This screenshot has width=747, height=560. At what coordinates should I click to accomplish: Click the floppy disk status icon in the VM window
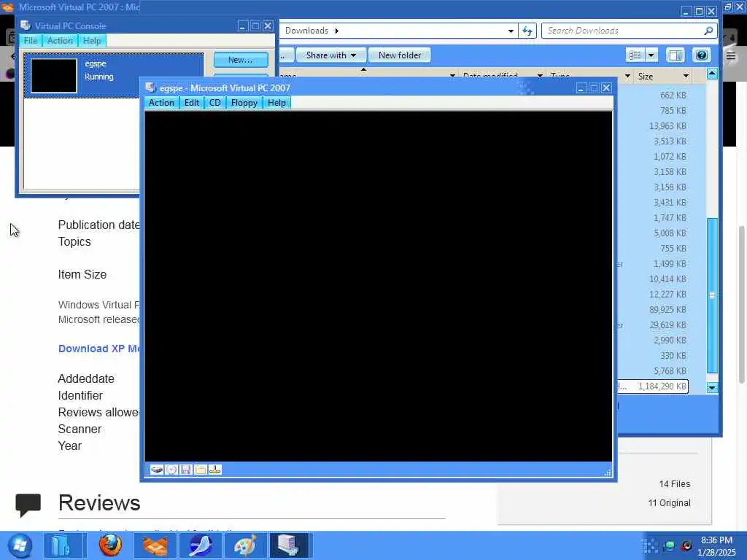(186, 470)
